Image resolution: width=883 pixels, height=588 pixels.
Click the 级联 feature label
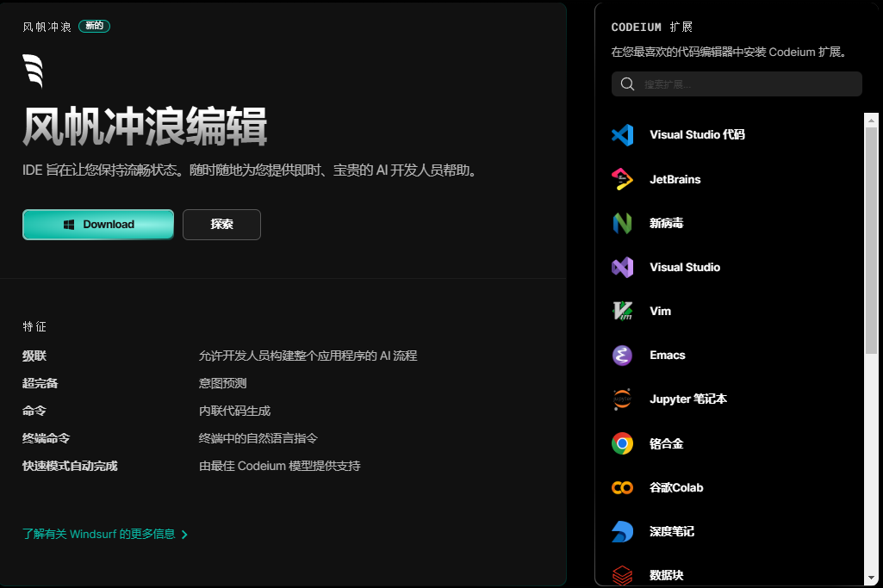pyautogui.click(x=34, y=356)
